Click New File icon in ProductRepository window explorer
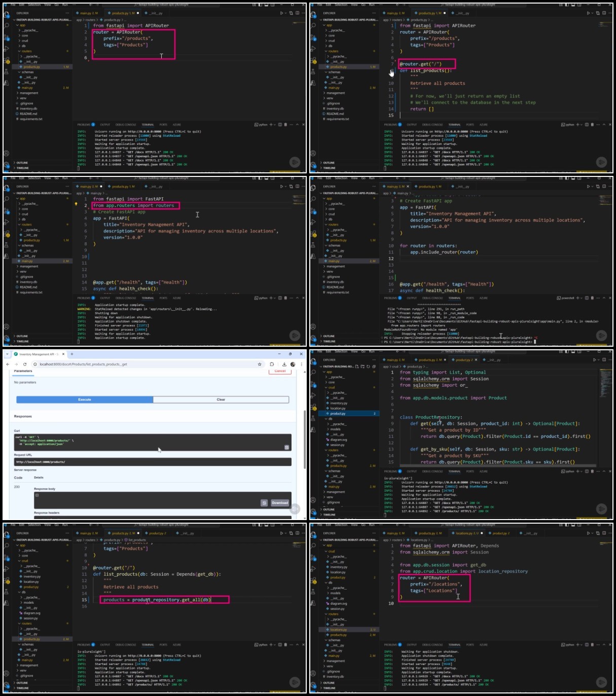The width and height of the screenshot is (616, 696). click(x=357, y=366)
